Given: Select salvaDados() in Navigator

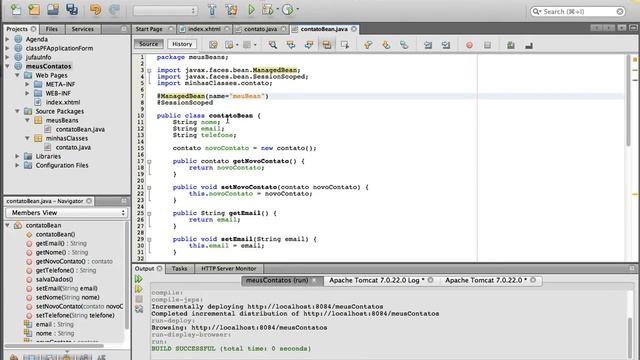Looking at the screenshot, I should point(54,280).
